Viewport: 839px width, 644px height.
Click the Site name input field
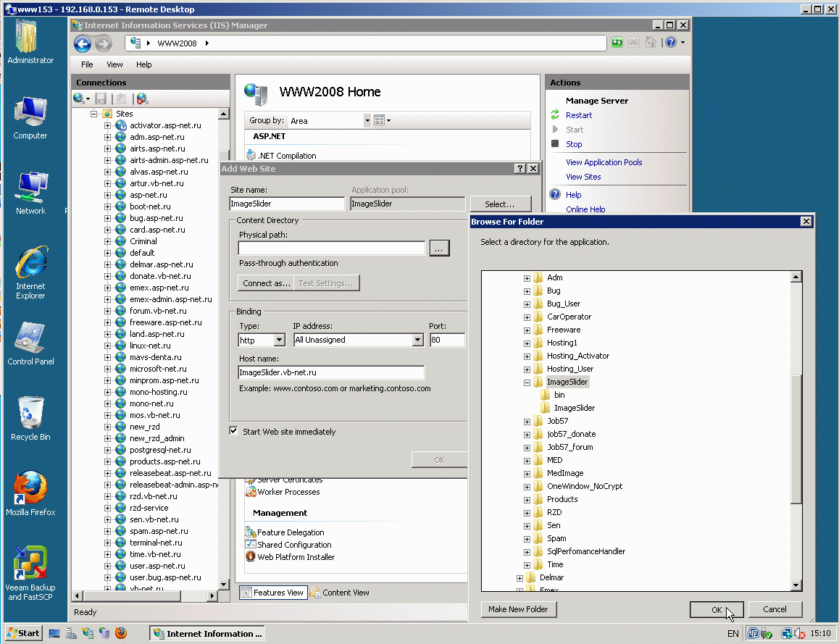click(287, 204)
